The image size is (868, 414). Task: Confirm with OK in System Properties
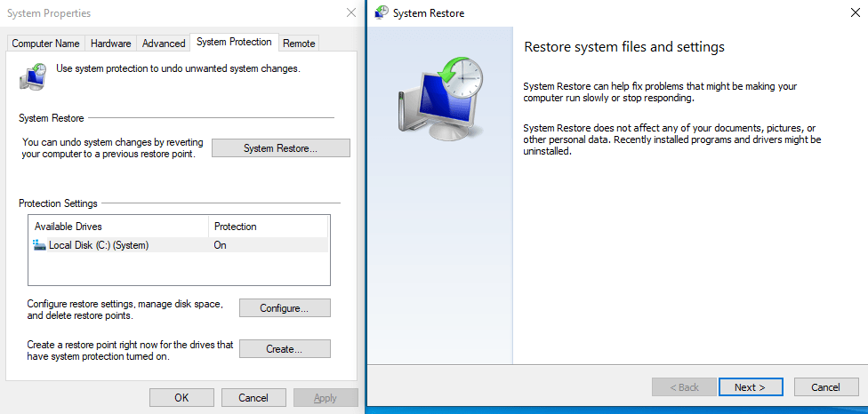181,397
